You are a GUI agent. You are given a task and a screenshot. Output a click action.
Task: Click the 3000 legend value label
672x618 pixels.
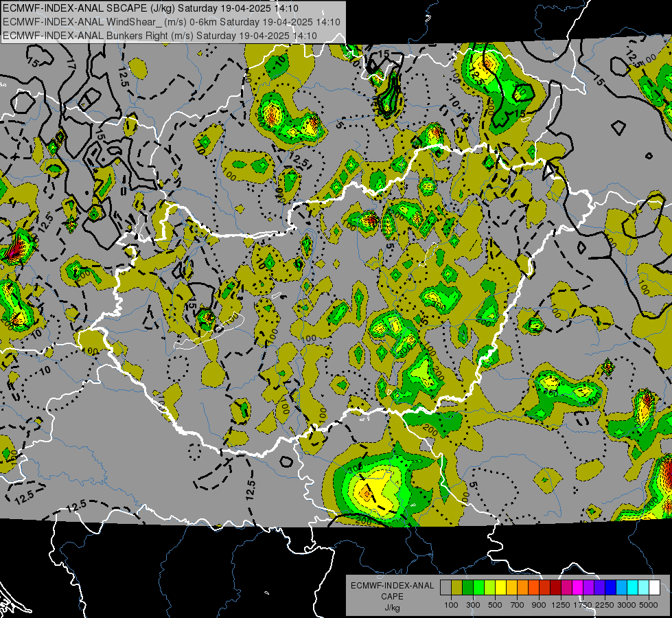coord(627,605)
